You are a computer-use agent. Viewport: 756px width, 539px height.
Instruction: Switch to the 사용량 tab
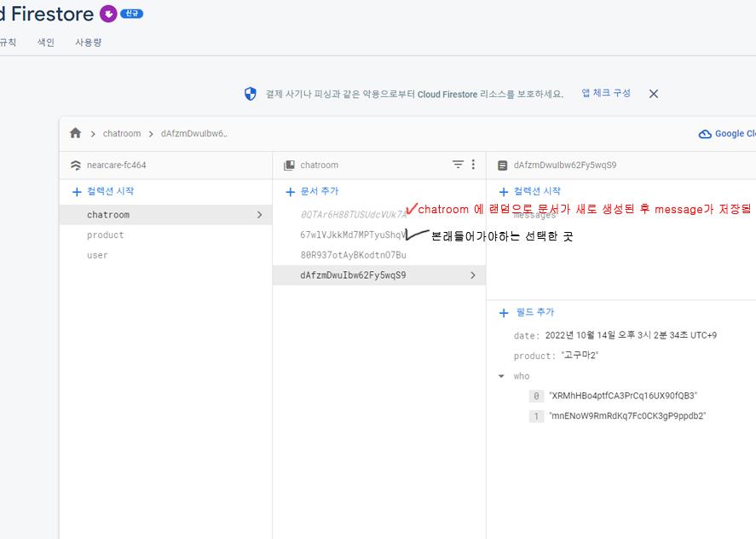click(x=89, y=43)
